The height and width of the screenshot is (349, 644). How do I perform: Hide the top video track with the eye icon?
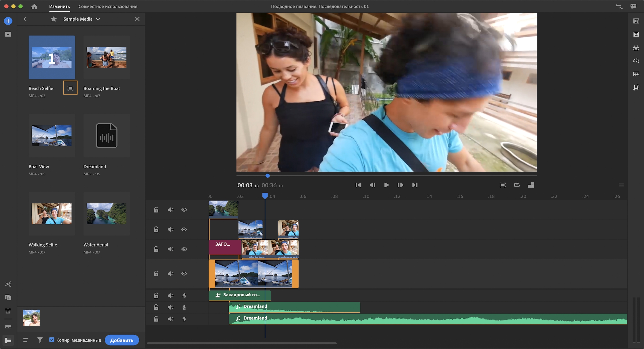coord(184,210)
